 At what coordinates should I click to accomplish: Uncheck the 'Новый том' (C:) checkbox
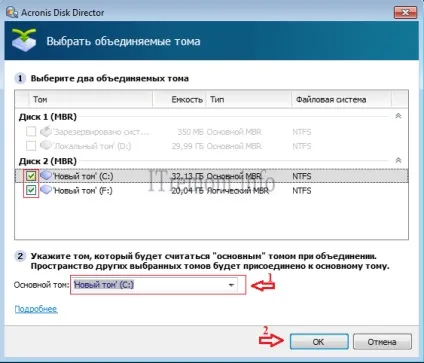(x=31, y=176)
